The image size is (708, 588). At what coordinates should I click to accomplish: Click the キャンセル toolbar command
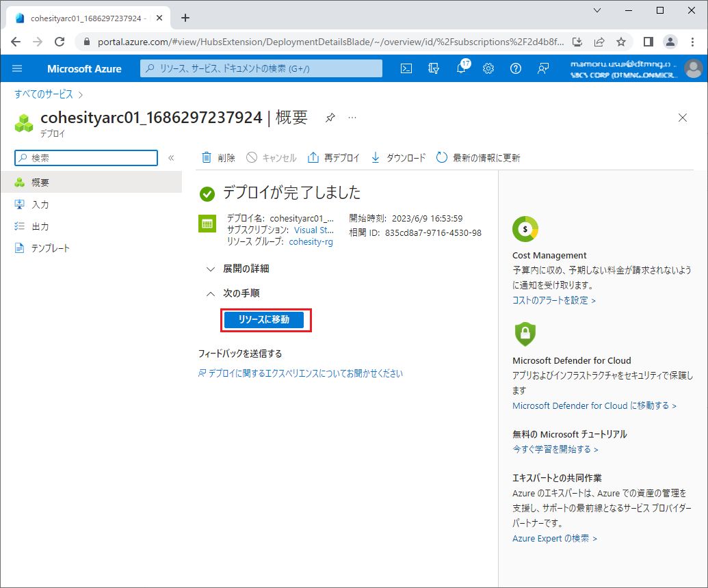(272, 157)
